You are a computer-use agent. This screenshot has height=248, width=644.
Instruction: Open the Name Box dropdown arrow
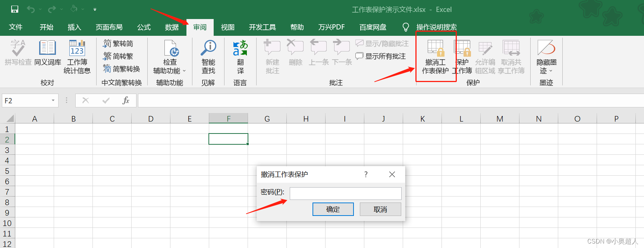coord(53,100)
